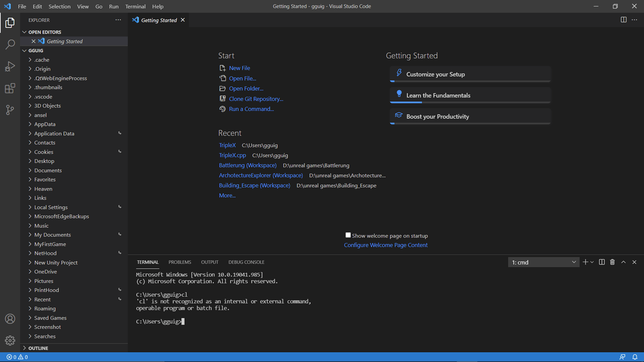Image resolution: width=644 pixels, height=362 pixels.
Task: Open Boost your Productivity walkthrough
Action: 470,117
